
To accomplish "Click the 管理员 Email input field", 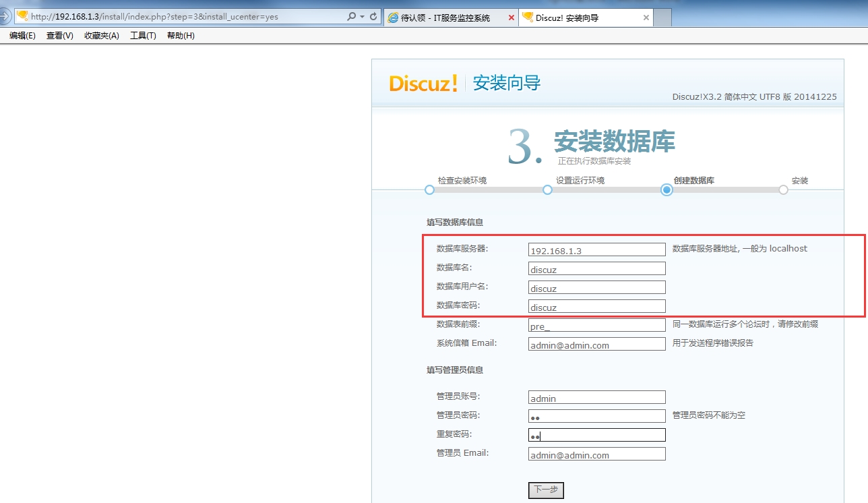I will click(x=597, y=454).
